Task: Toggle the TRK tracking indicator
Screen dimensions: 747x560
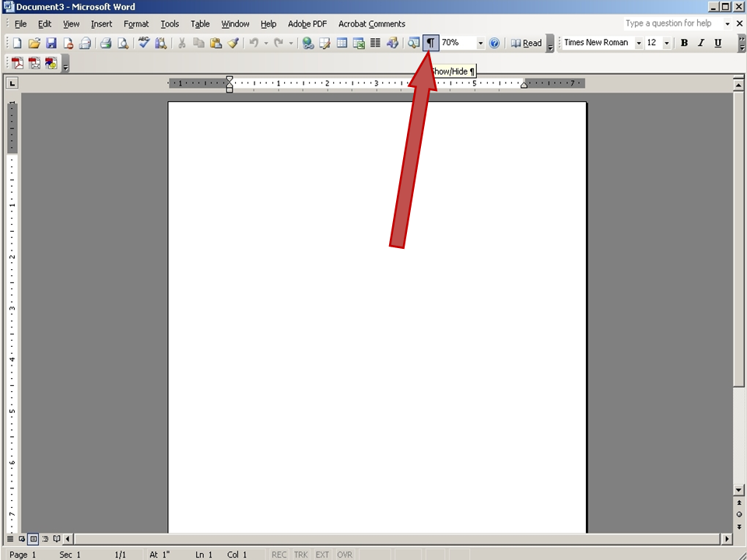Action: point(301,555)
